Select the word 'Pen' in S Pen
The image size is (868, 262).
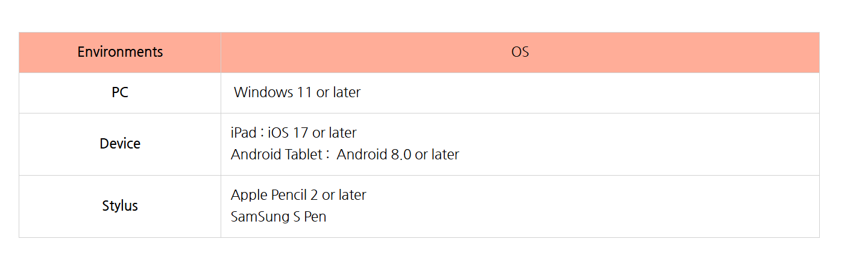point(315,216)
